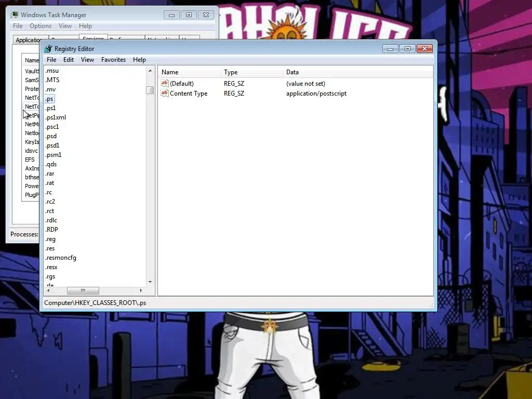Select the .reg registry key
Image resolution: width=532 pixels, height=399 pixels.
(x=50, y=239)
